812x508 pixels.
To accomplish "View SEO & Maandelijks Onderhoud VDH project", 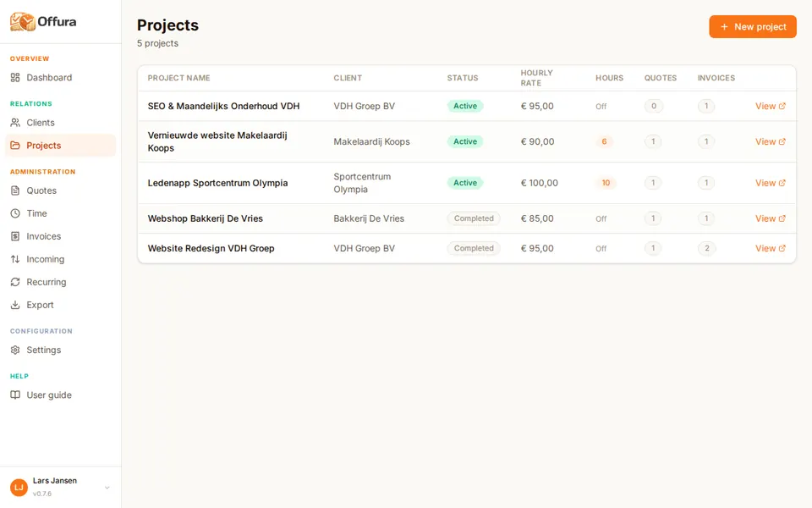I will [x=770, y=107].
